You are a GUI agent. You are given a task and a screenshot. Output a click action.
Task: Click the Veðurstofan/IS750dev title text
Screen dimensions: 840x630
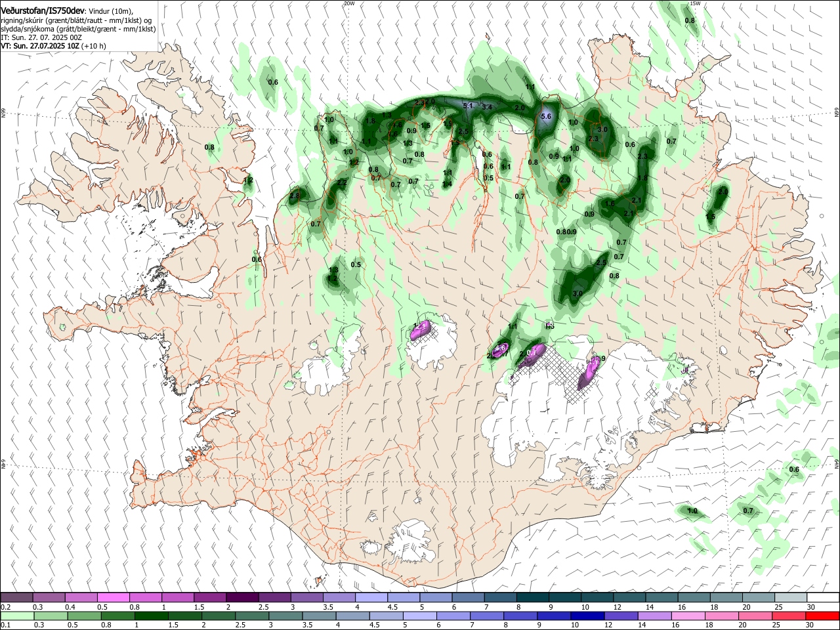(x=43, y=10)
